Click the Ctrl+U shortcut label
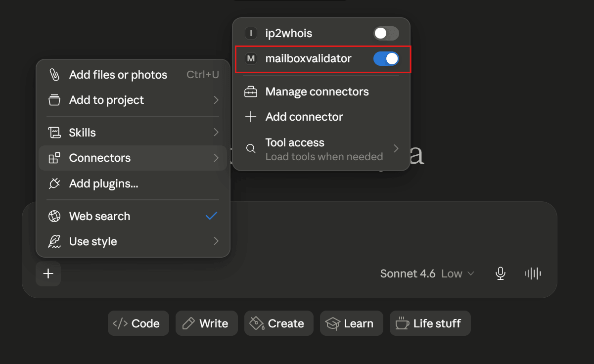The image size is (594, 364). pyautogui.click(x=203, y=75)
